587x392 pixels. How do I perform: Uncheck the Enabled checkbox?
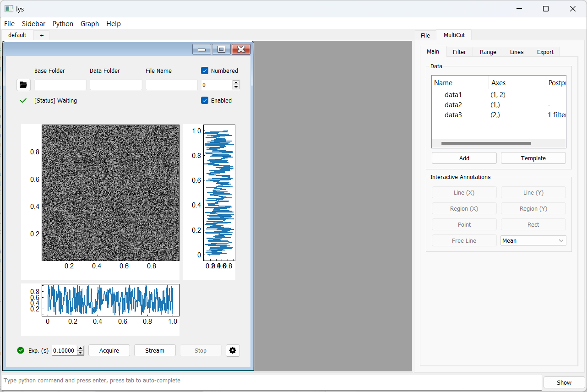point(205,100)
